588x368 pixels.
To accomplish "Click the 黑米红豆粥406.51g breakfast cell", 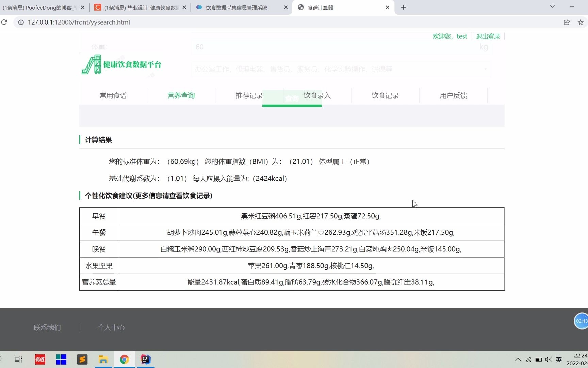I will pos(311,216).
